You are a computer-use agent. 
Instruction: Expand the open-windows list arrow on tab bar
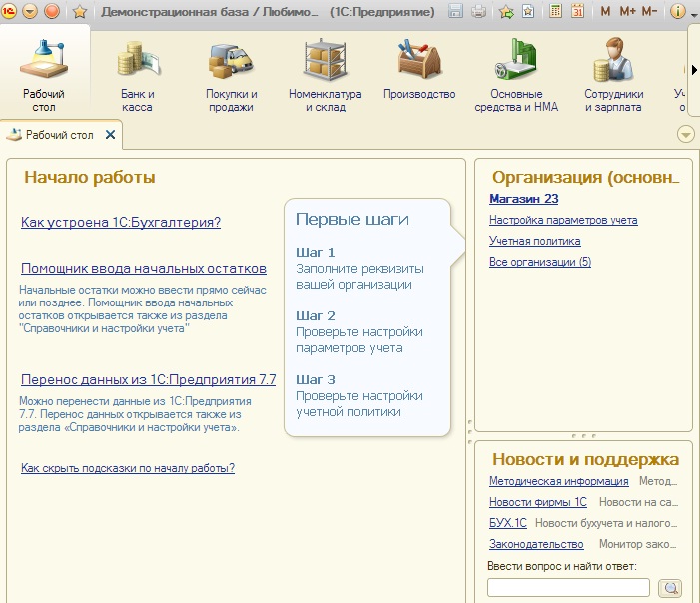[x=685, y=135]
